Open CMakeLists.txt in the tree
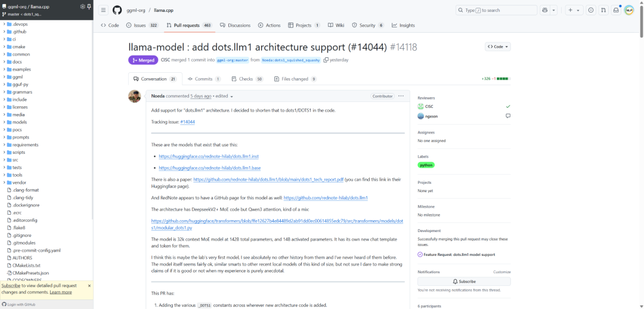644x309 pixels. click(x=26, y=265)
